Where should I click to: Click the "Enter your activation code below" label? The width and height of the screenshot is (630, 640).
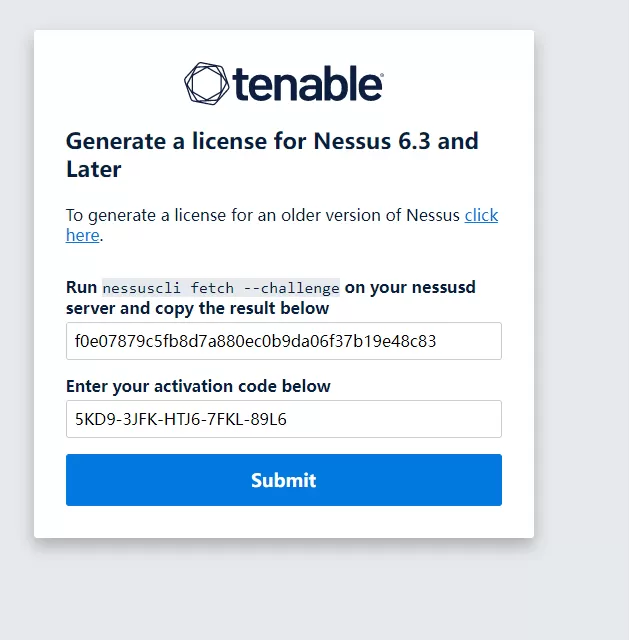click(198, 386)
